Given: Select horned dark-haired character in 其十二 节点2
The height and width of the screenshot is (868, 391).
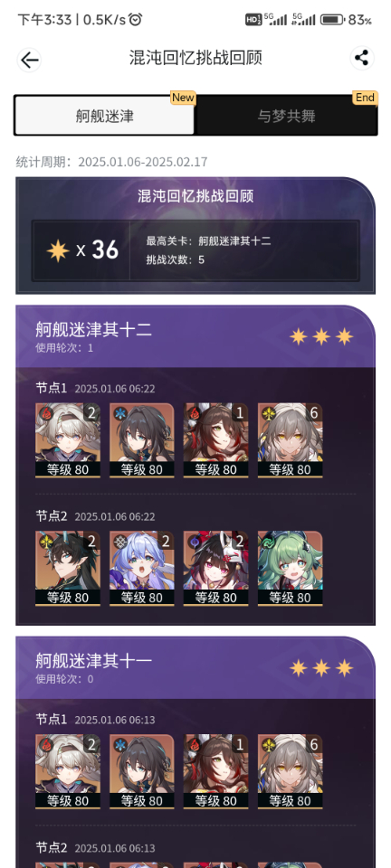Looking at the screenshot, I should pos(68,569).
